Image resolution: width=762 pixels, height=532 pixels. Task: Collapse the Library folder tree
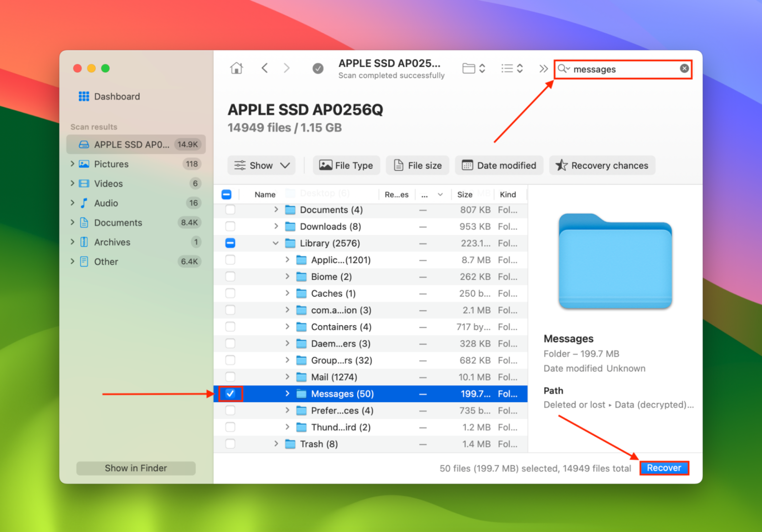pyautogui.click(x=275, y=243)
